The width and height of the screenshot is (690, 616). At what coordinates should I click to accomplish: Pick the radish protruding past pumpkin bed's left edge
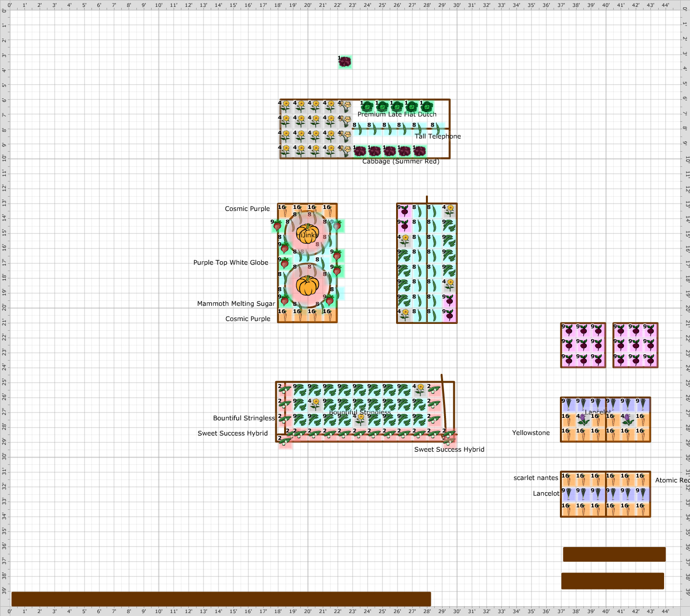coord(277,226)
